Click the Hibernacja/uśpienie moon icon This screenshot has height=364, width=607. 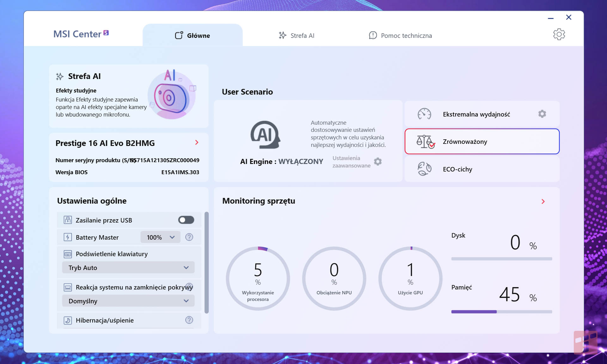68,320
